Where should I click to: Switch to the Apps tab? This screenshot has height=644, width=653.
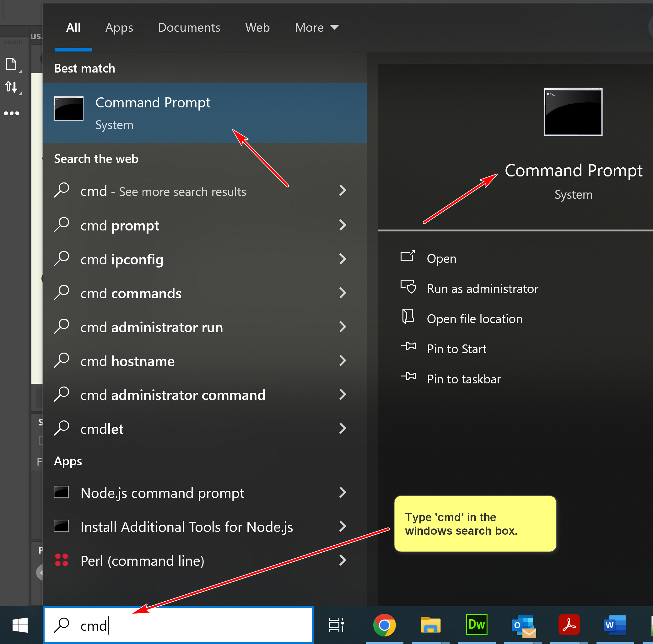pyautogui.click(x=119, y=27)
